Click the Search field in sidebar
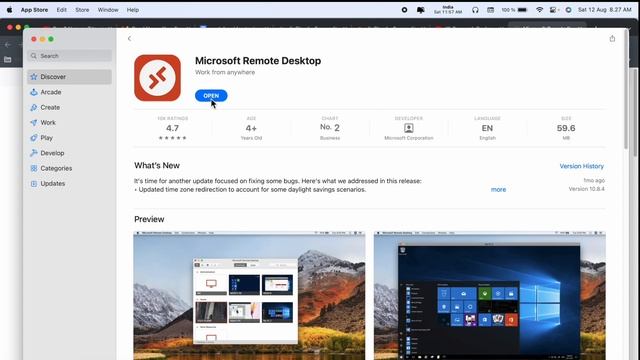Image resolution: width=640 pixels, height=360 pixels. (70, 56)
